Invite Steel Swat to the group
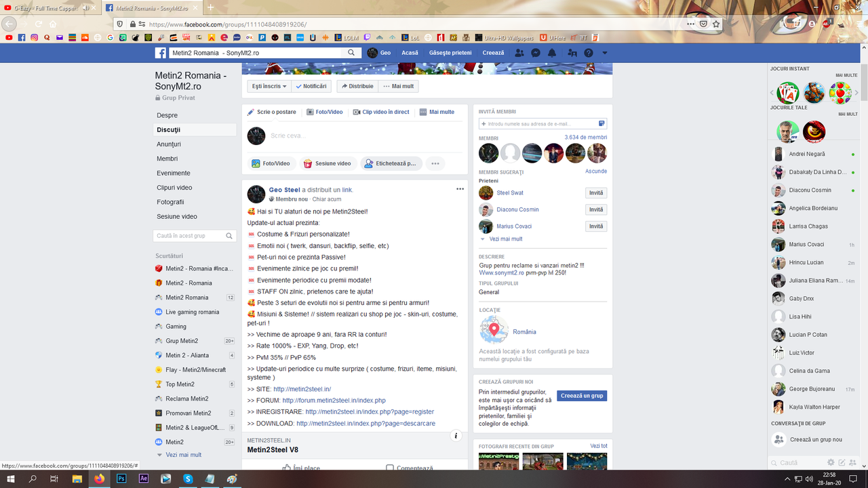The image size is (868, 488). point(596,193)
